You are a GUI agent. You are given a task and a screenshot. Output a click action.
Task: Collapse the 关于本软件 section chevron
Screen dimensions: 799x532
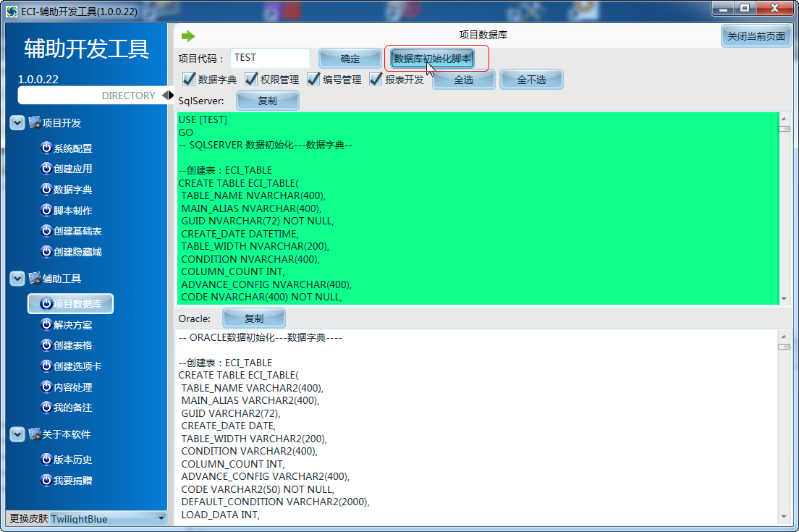click(x=17, y=434)
